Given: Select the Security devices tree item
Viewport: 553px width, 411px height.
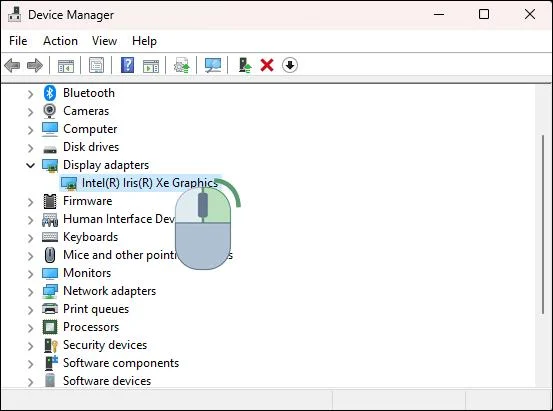Looking at the screenshot, I should (105, 345).
